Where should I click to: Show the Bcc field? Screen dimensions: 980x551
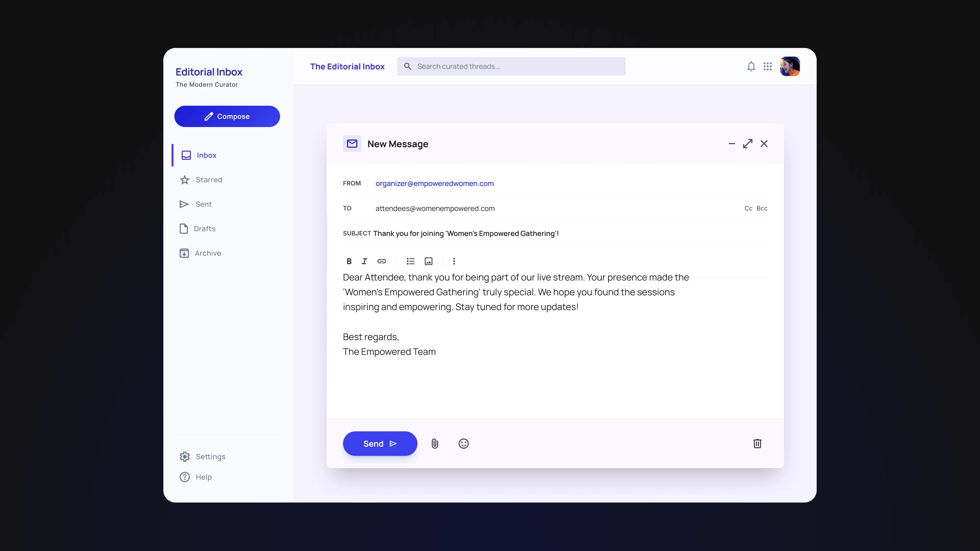click(x=762, y=208)
